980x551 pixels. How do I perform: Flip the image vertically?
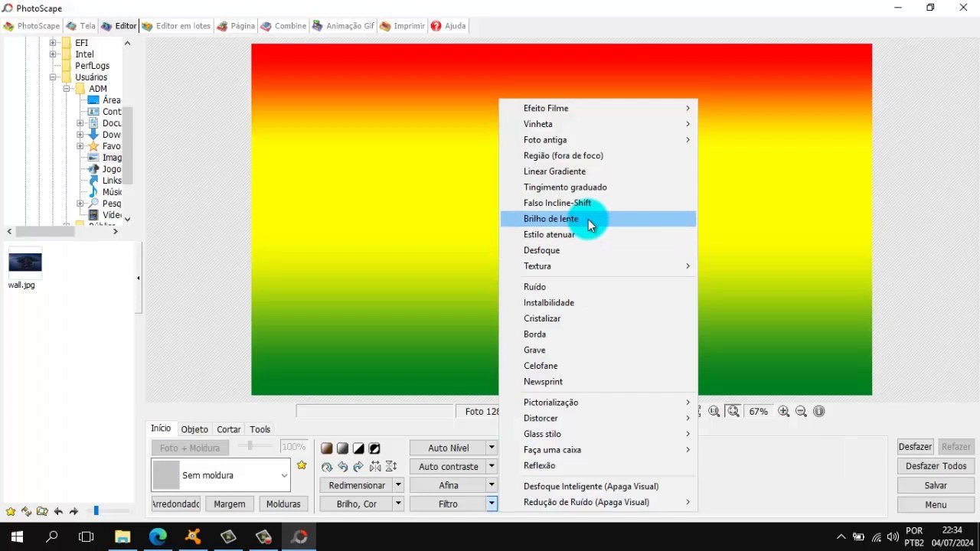click(x=391, y=467)
